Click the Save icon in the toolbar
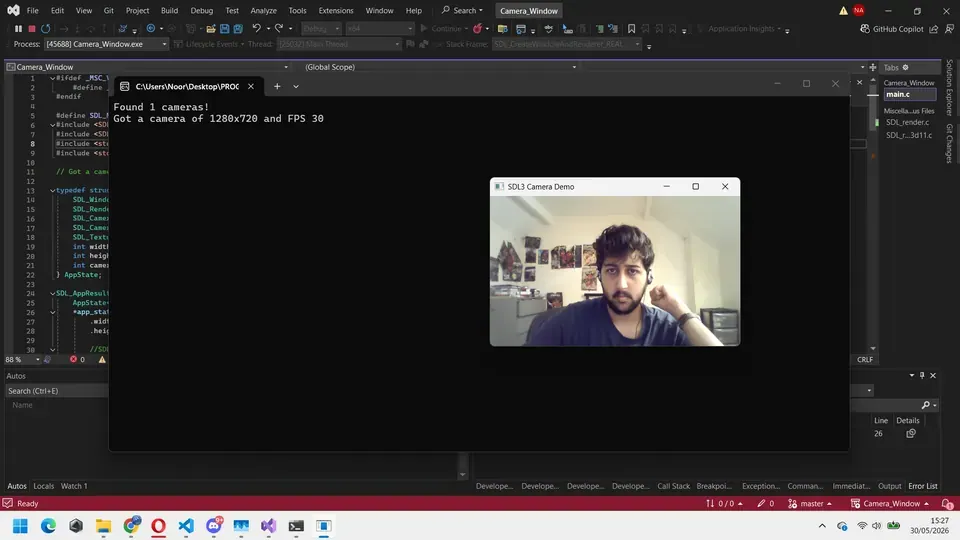The height and width of the screenshot is (540, 960). pos(225,29)
